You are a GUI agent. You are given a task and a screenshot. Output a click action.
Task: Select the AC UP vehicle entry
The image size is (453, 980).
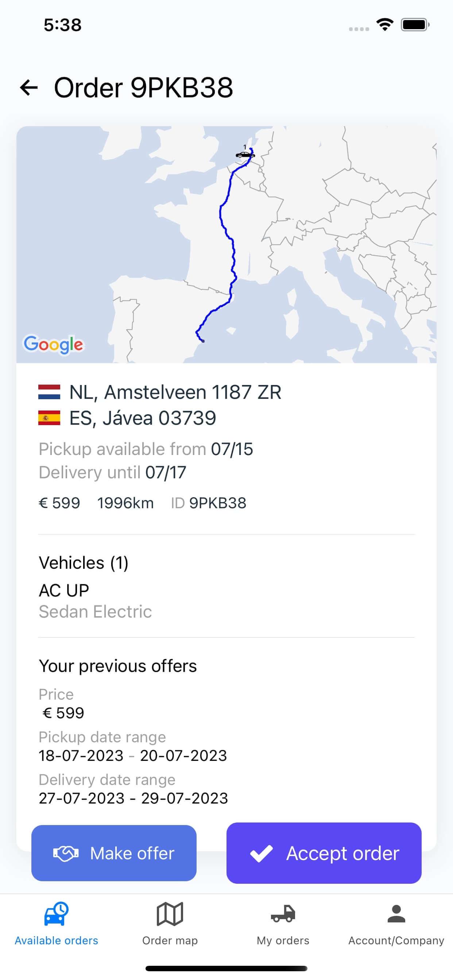[x=64, y=590]
